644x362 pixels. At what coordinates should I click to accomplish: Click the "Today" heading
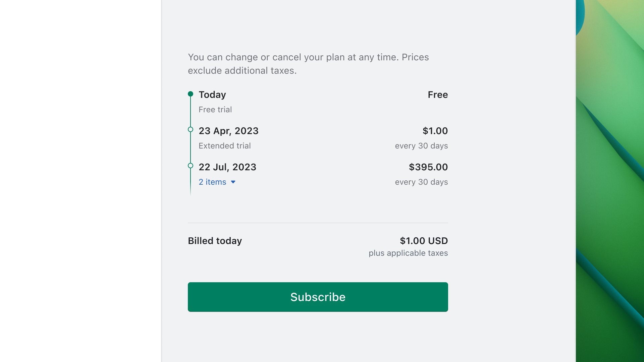212,95
